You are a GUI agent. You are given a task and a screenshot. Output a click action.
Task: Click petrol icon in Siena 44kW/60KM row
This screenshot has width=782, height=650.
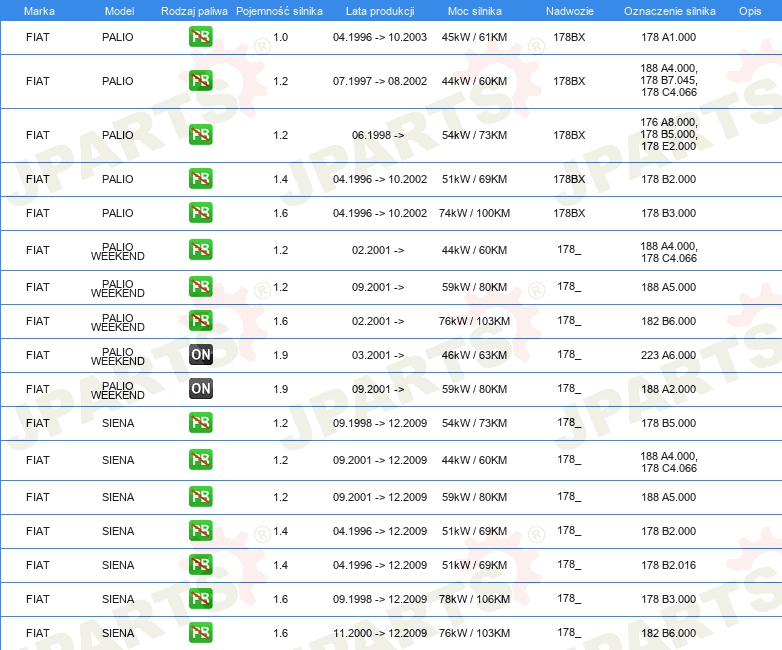(200, 459)
